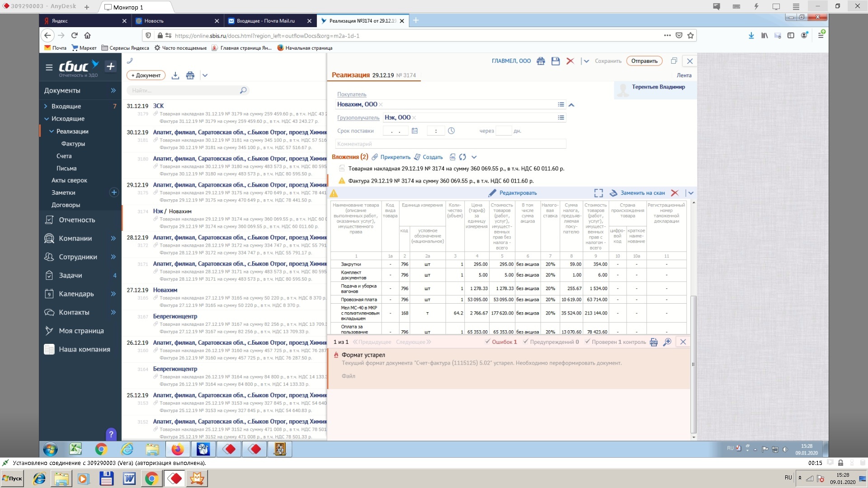The width and height of the screenshot is (868, 488).
Task: Click the floppy disk save icon
Action: point(556,61)
